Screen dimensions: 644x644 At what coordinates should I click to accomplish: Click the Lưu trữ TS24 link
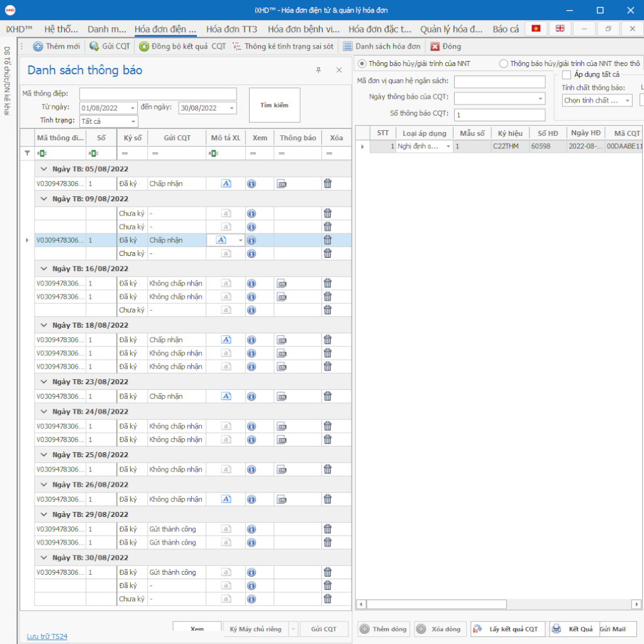click(x=47, y=636)
